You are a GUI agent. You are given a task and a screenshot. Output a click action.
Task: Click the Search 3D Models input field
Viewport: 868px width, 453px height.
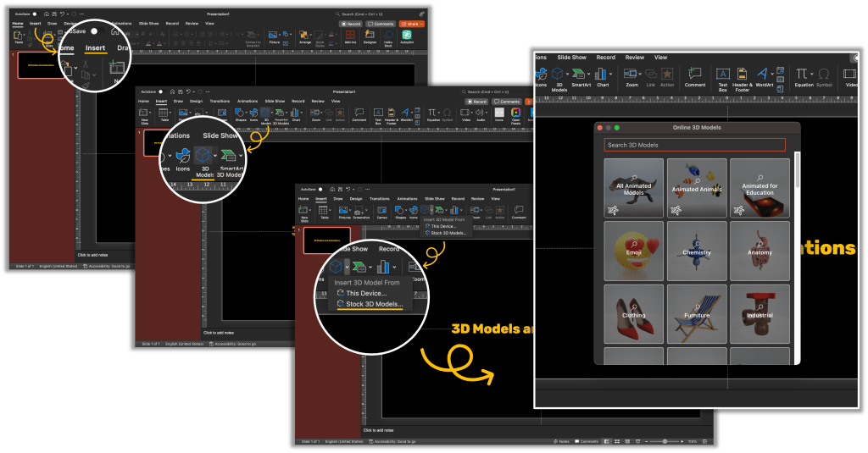[694, 145]
